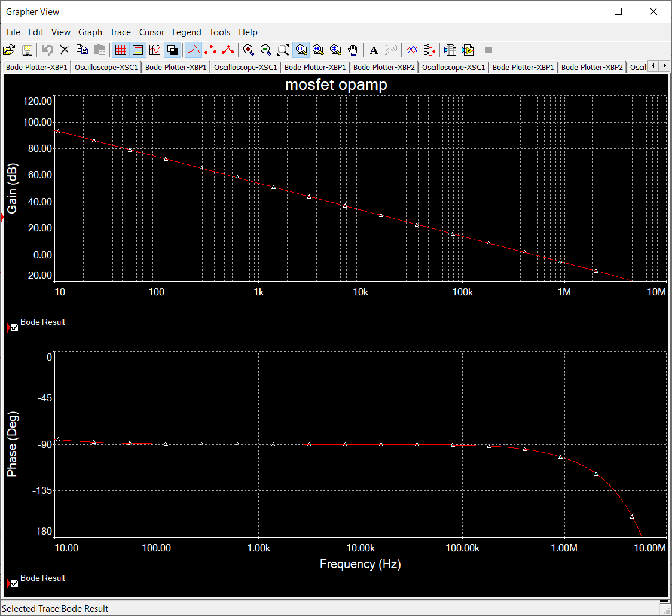672x616 pixels.
Task: Click the greyed-out icon next to Add Text
Action: tap(391, 50)
